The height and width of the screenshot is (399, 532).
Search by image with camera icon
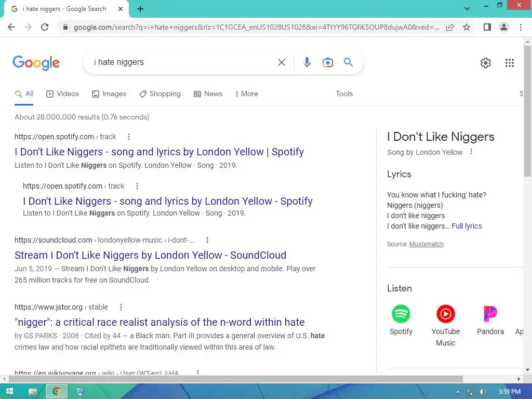(x=327, y=62)
